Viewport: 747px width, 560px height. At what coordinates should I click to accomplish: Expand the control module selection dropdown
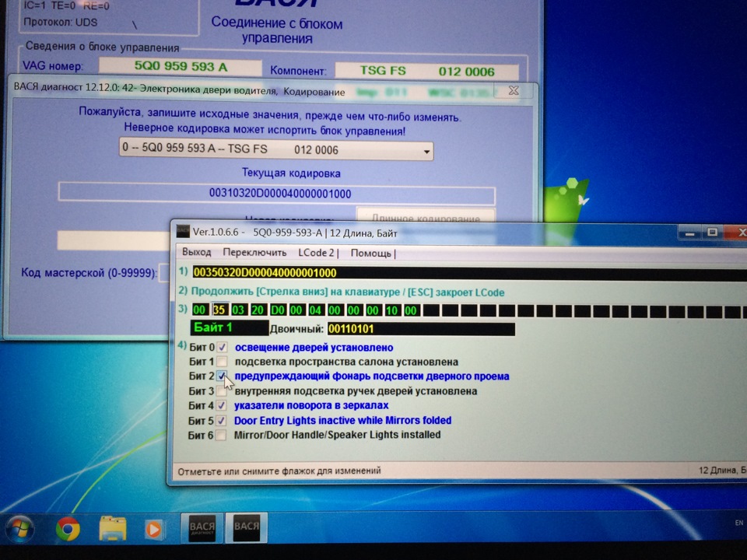(x=426, y=152)
